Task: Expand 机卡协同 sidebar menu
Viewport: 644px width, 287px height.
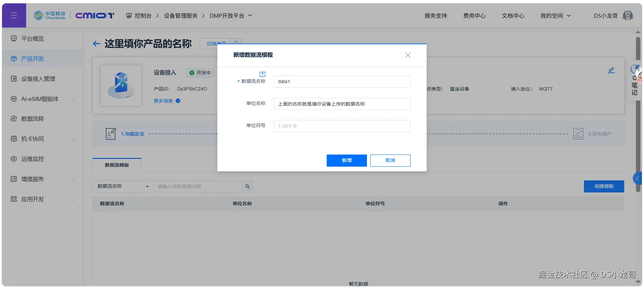Action: click(42, 139)
